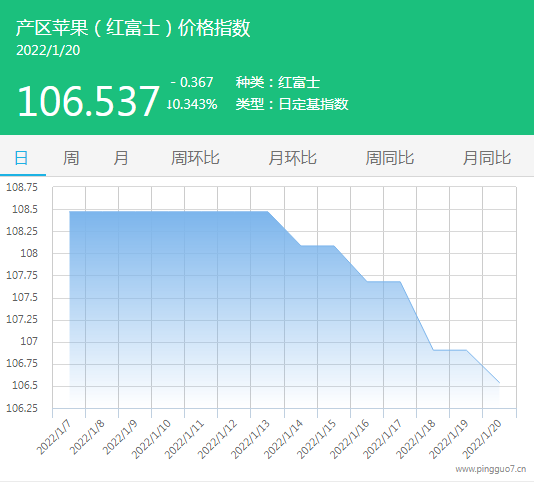Click the 2022/1/17 x-axis date label
Image resolution: width=534 pixels, height=482 pixels.
382,439
